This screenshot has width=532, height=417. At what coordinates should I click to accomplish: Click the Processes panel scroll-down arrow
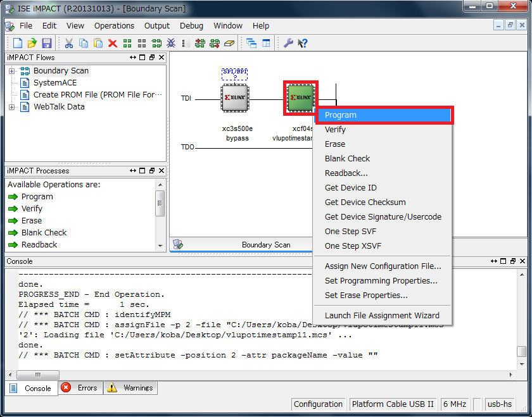click(x=160, y=246)
